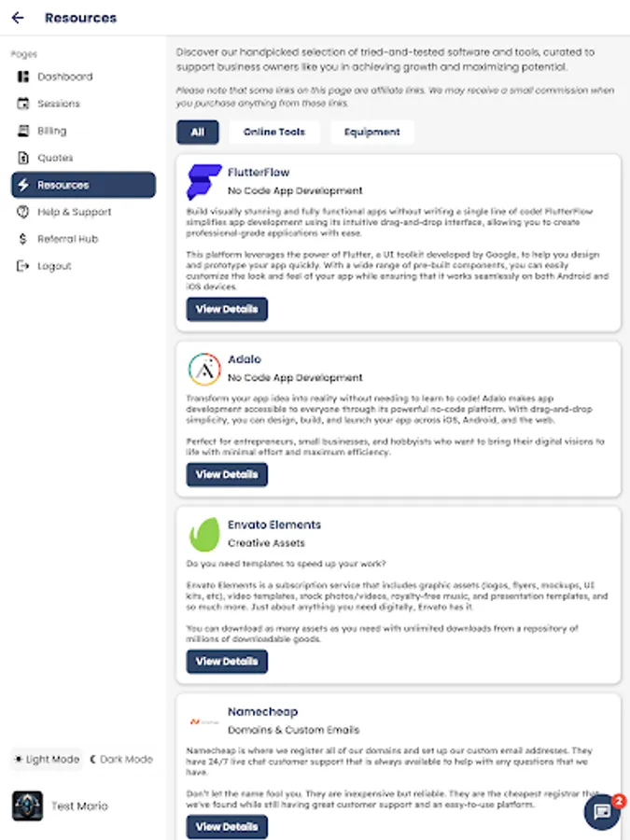
Task: Click the Billing icon in sidebar
Action: tap(25, 131)
